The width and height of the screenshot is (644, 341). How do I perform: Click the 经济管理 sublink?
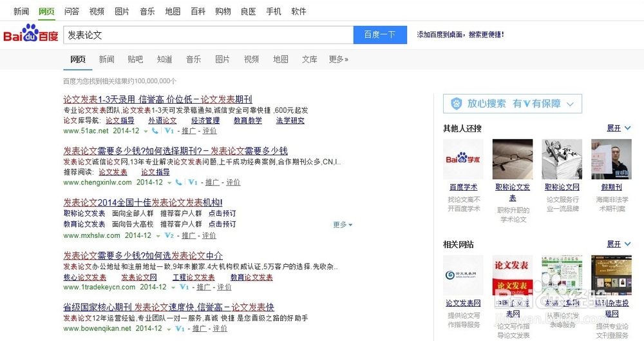click(x=205, y=121)
